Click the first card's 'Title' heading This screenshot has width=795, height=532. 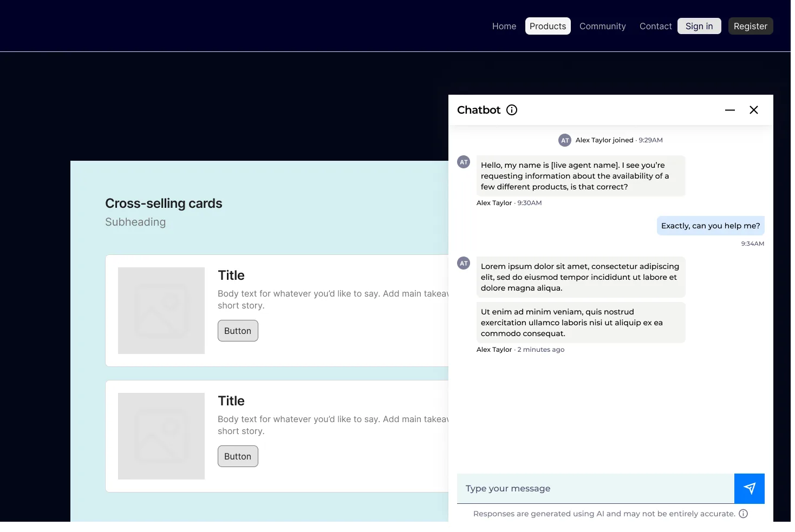coord(231,275)
